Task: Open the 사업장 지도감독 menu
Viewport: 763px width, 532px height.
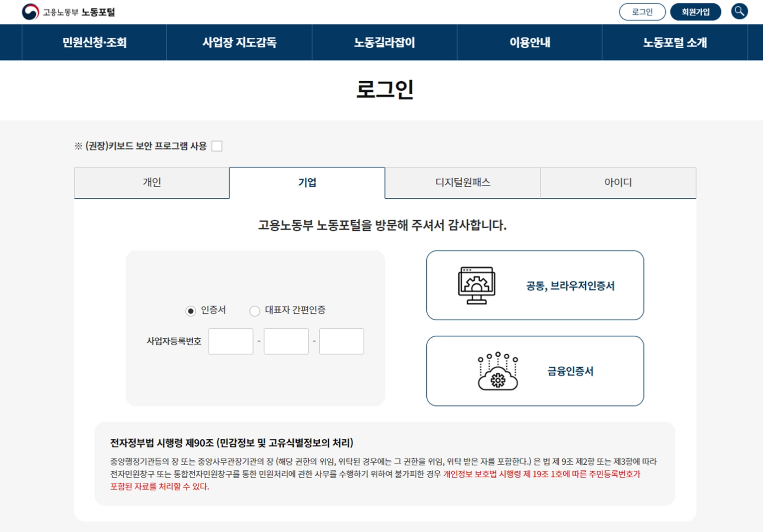Action: (x=239, y=42)
